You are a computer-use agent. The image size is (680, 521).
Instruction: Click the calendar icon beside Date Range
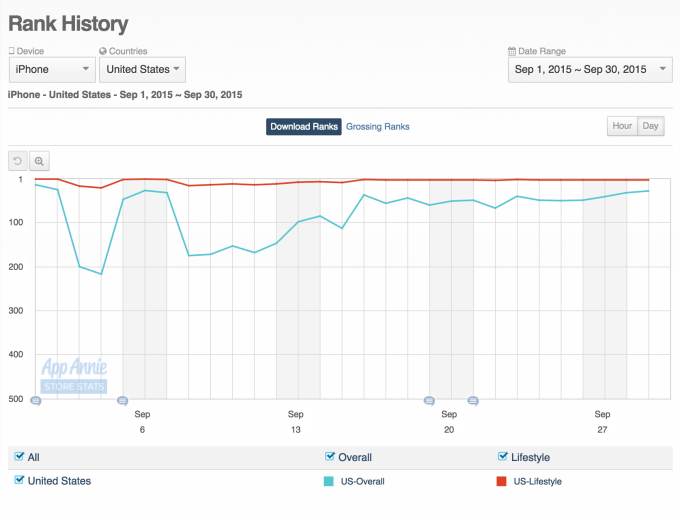click(512, 51)
